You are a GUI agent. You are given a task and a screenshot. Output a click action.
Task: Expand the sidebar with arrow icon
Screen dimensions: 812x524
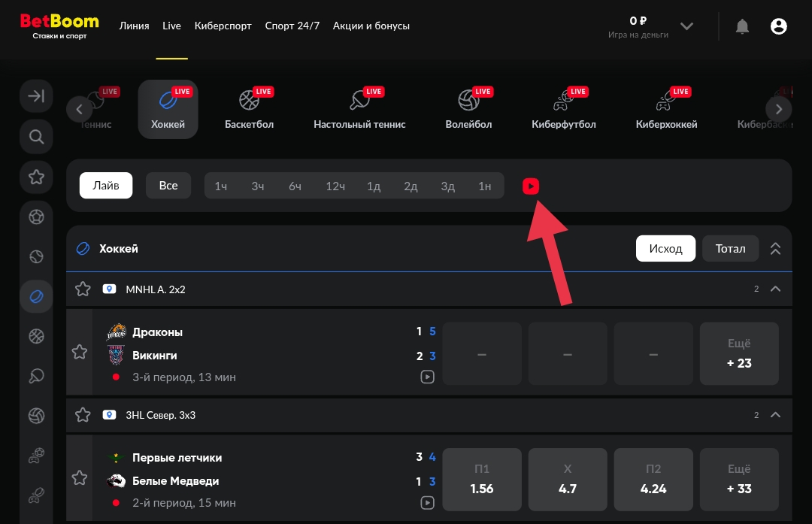(36, 96)
